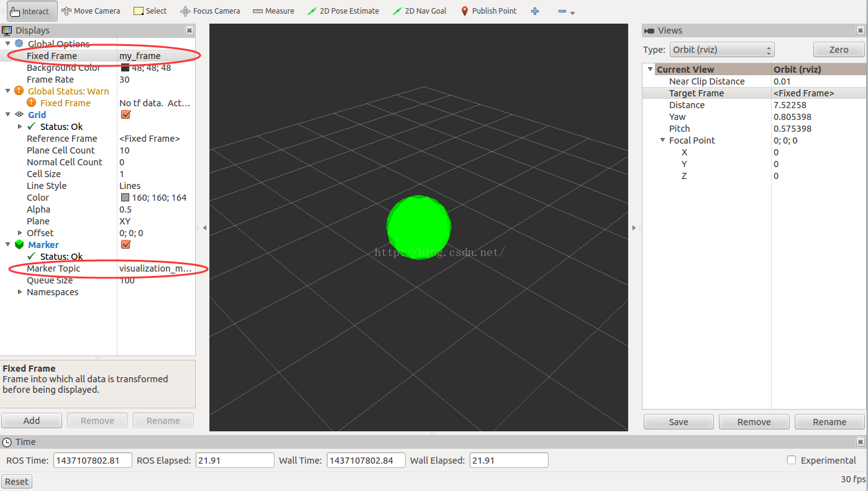The image size is (868, 491).
Task: Enable the Experimental checkbox
Action: point(792,460)
